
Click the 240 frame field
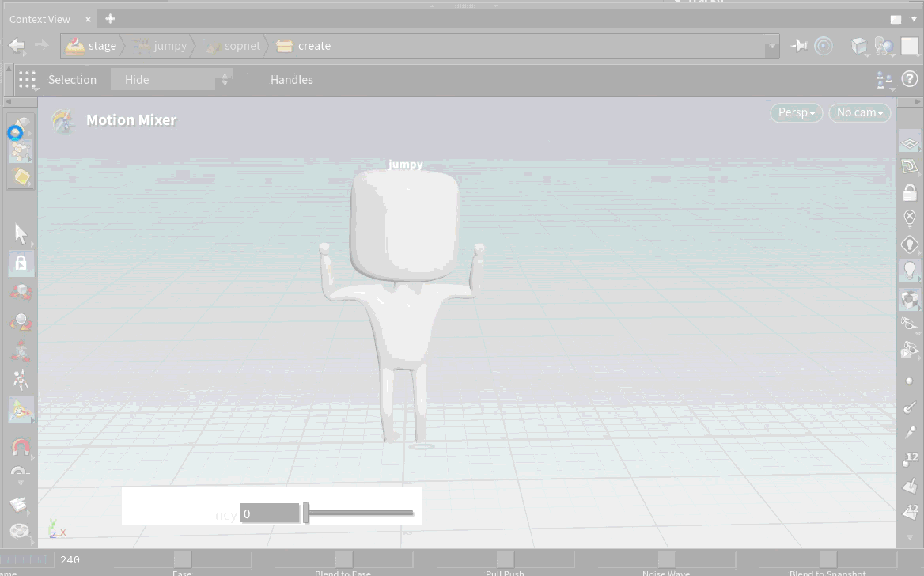pos(70,559)
